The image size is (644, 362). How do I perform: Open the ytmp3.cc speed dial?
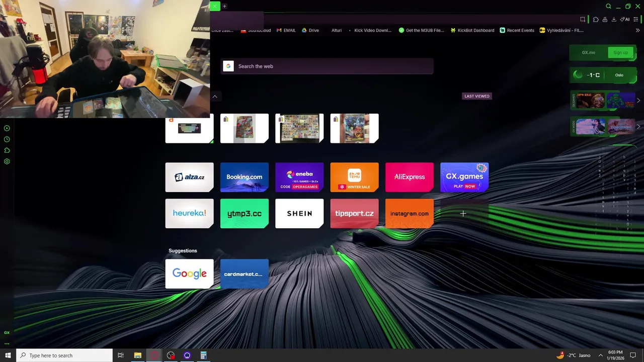click(244, 213)
